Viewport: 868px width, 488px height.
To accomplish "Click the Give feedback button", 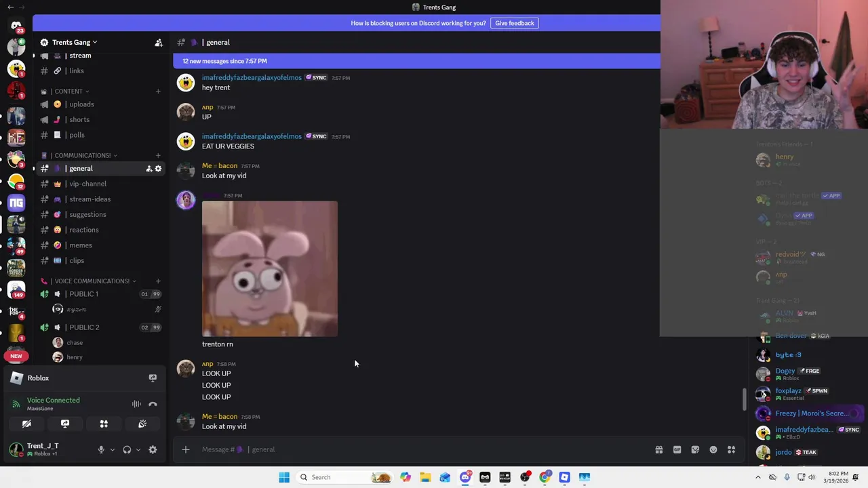I will [514, 23].
